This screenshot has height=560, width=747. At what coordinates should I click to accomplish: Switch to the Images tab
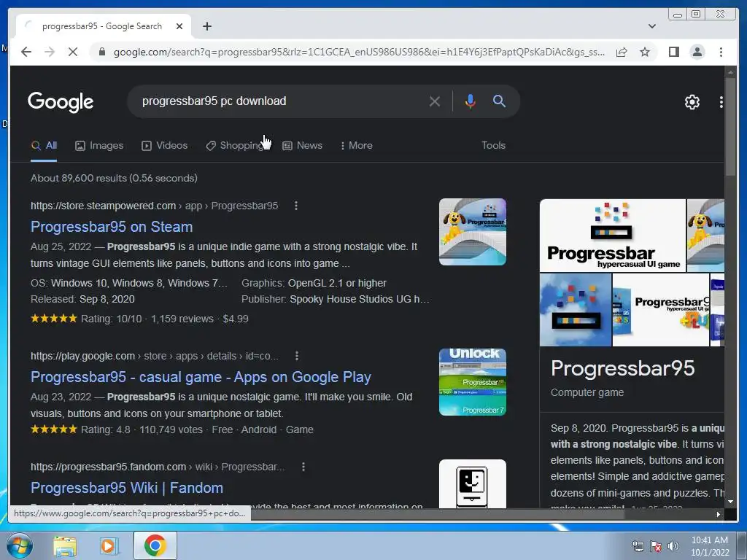[99, 145]
